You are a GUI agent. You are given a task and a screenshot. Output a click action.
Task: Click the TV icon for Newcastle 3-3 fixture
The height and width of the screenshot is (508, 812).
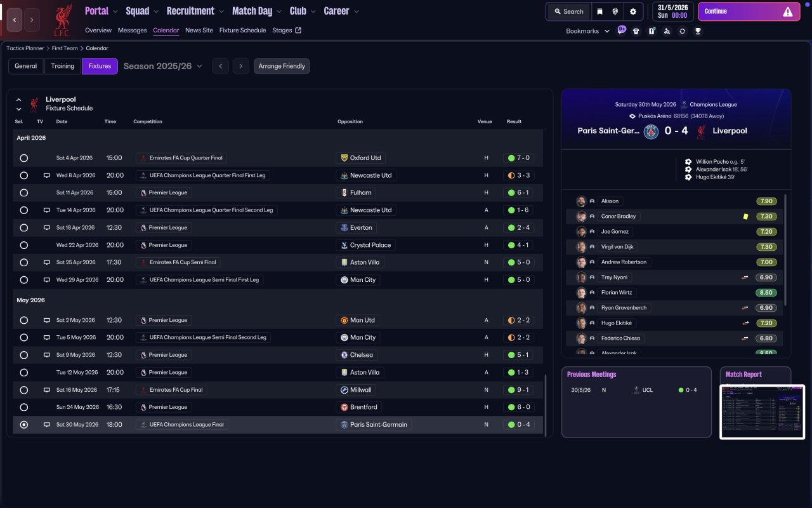tap(46, 175)
